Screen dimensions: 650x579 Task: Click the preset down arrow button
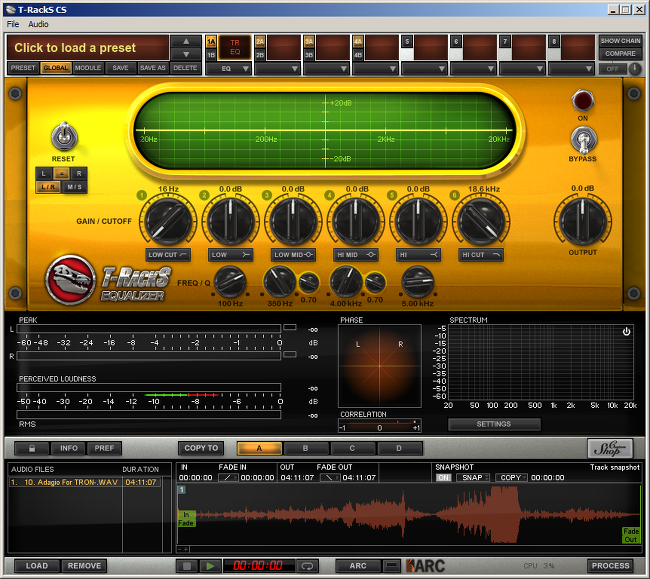click(186, 54)
